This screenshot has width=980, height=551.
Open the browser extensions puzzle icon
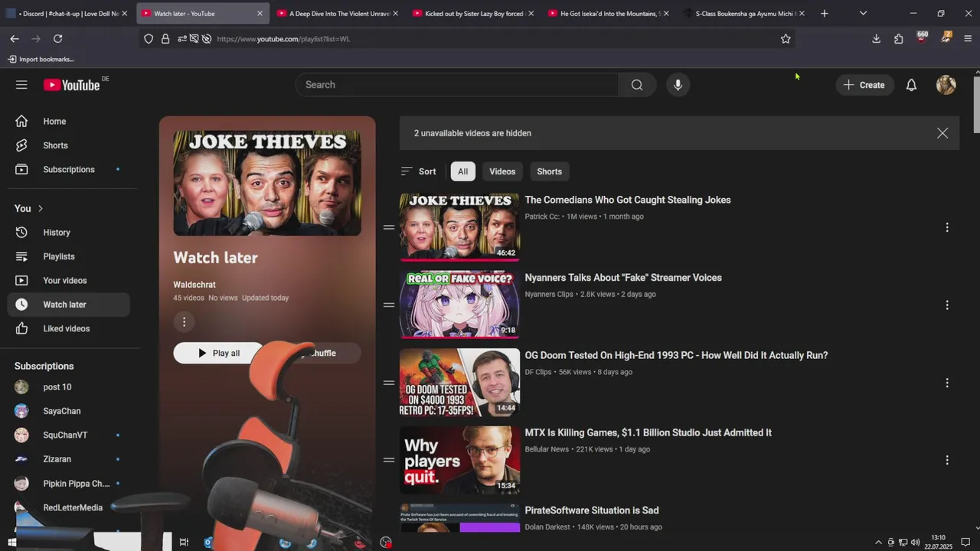click(899, 38)
